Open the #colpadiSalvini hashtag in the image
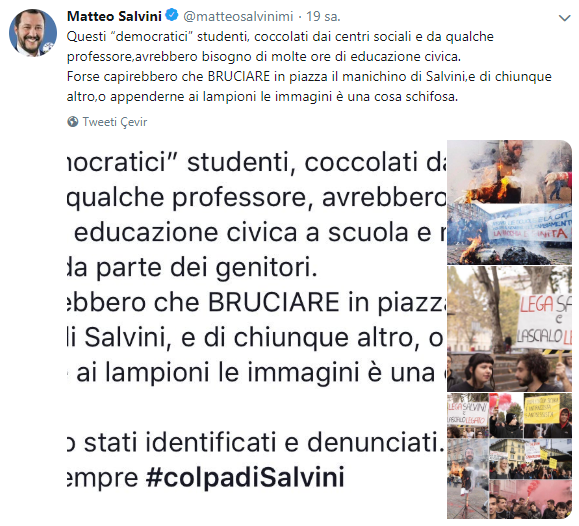This screenshot has width=579, height=526. 245,477
